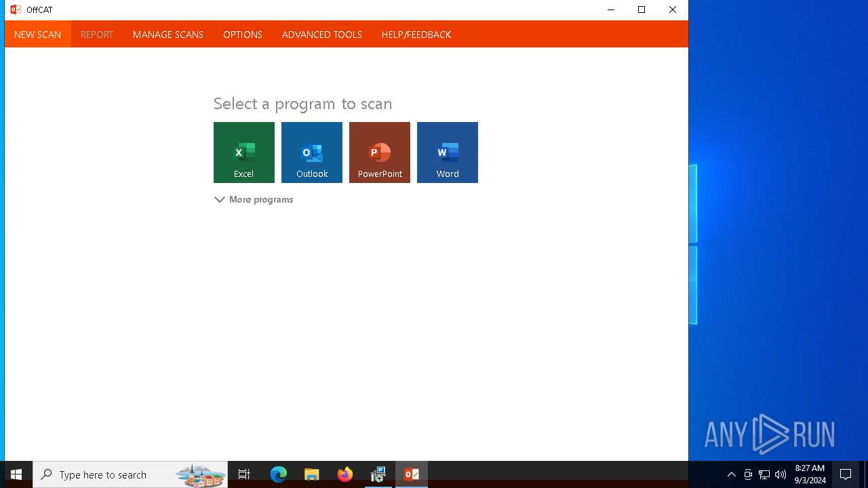Open the Windows Start menu

coord(16,474)
